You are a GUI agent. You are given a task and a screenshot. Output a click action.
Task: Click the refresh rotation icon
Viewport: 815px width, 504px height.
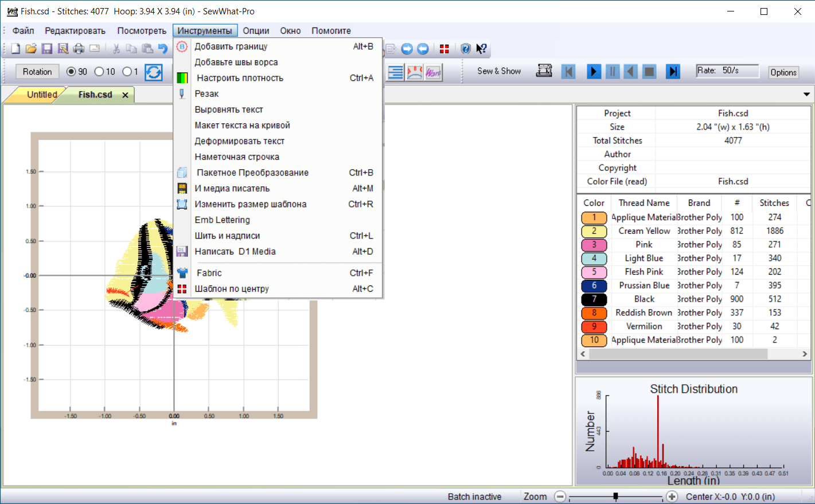(x=153, y=72)
